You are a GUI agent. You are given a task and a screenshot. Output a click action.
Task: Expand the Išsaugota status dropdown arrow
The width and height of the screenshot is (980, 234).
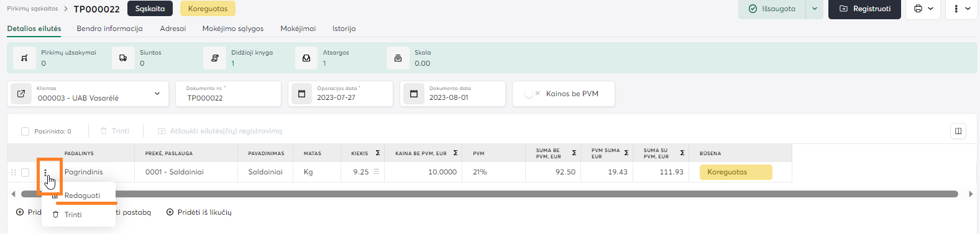coord(815,9)
